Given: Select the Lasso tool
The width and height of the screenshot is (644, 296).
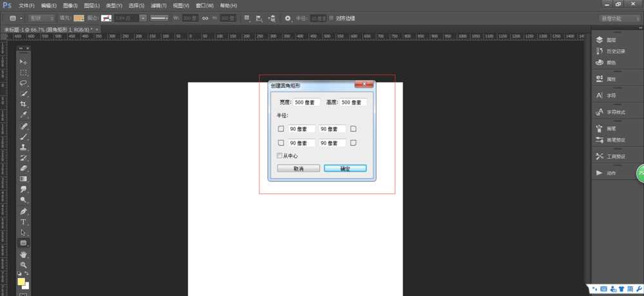Looking at the screenshot, I should click(23, 83).
